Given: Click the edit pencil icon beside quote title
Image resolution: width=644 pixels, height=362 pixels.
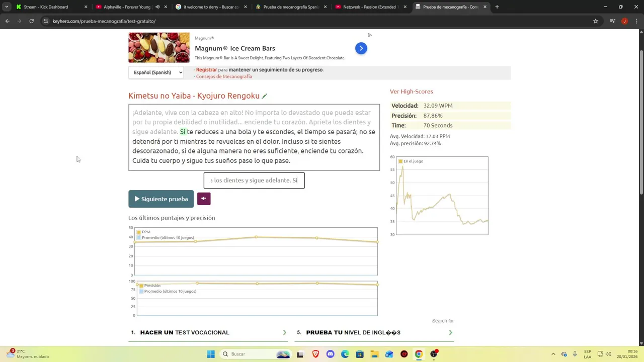Looking at the screenshot, I should pyautogui.click(x=264, y=96).
